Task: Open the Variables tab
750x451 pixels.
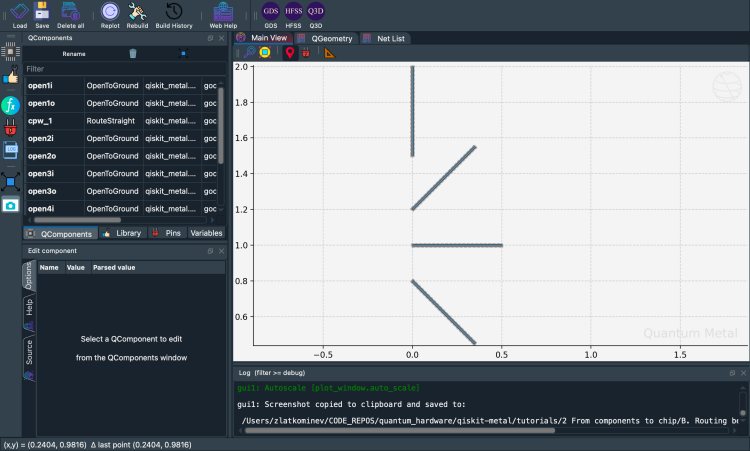Action: 206,233
